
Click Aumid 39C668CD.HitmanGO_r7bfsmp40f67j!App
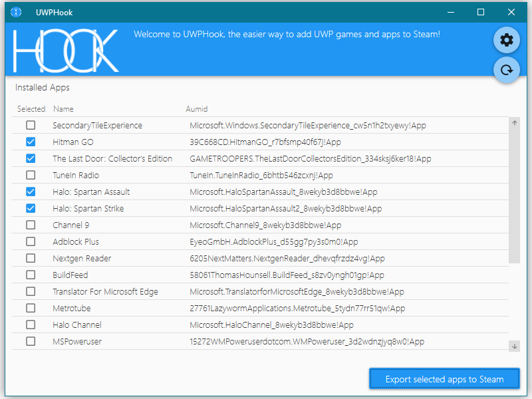tap(265, 142)
